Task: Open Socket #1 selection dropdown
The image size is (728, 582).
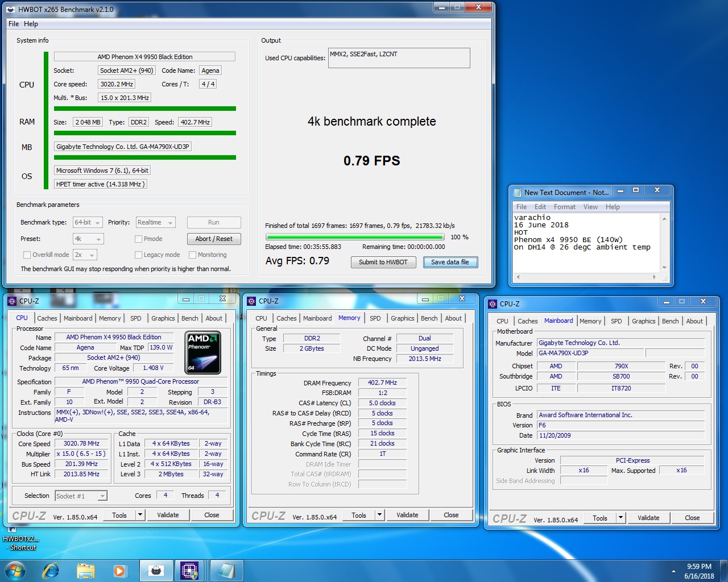Action: coord(81,496)
